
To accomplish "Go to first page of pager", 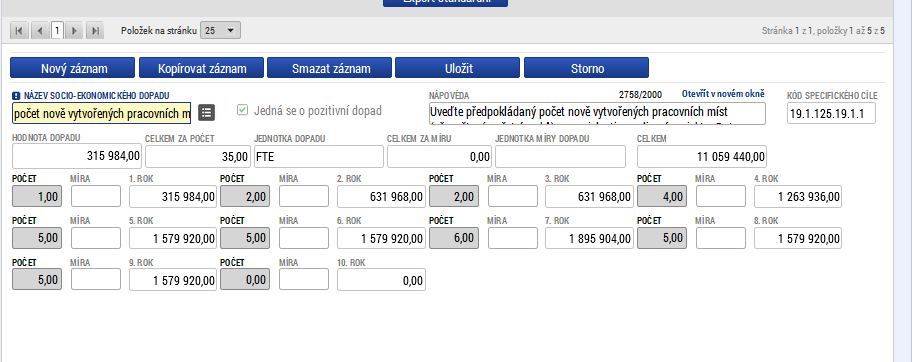I will coord(19,31).
